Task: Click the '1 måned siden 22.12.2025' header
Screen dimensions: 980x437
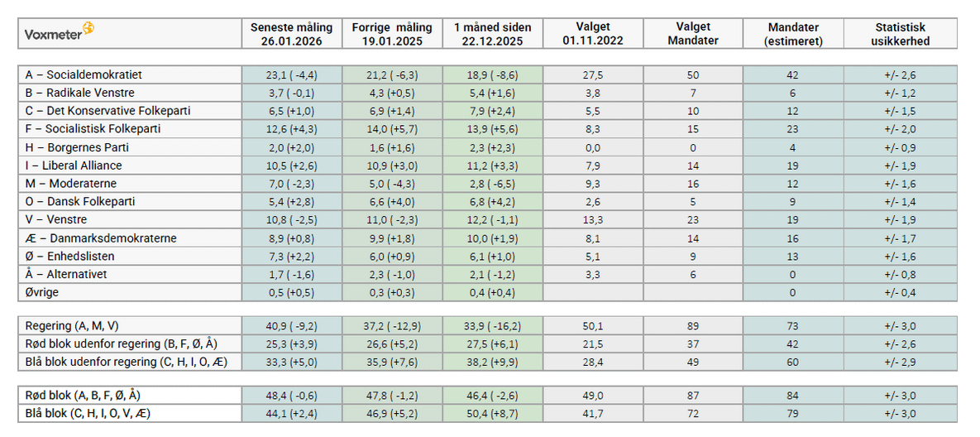Action: pos(493,34)
